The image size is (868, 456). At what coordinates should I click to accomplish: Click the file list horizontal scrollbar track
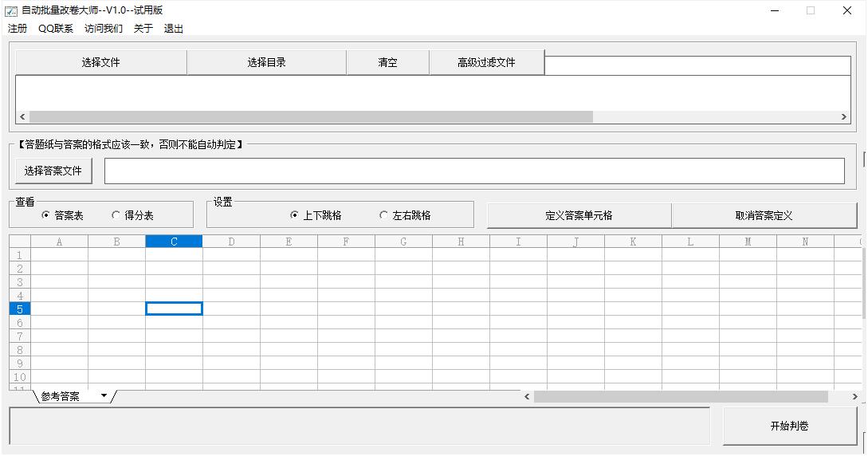tap(717, 117)
